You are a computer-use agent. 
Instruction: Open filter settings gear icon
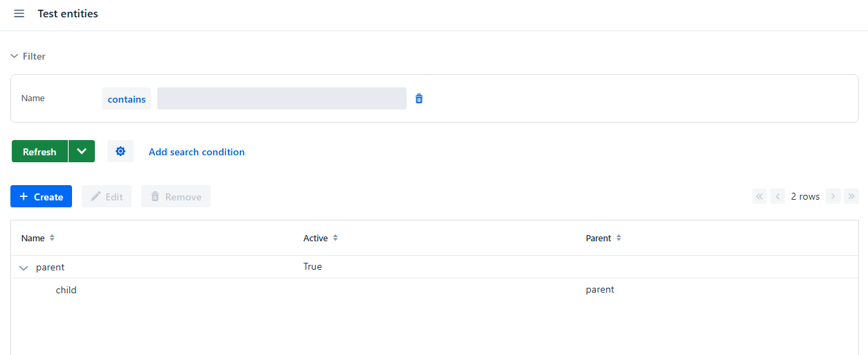(x=121, y=151)
